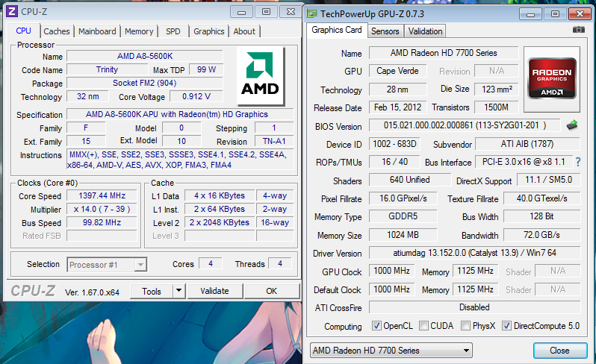The image size is (596, 364).
Task: Click the 4 x 16 KBytes L1 Data value
Action: pos(220,196)
